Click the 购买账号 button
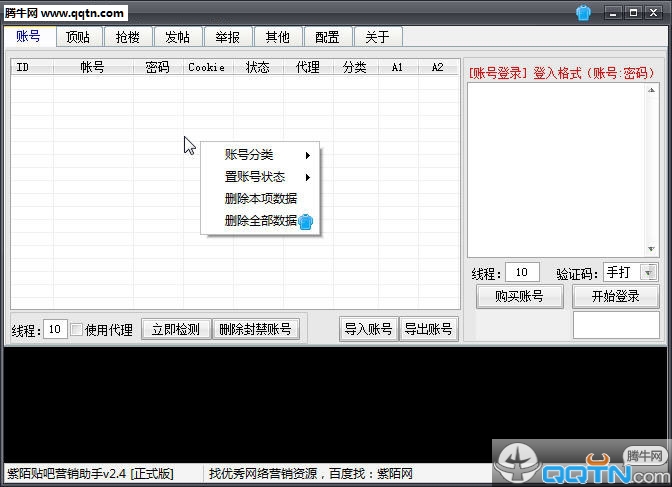 click(518, 297)
